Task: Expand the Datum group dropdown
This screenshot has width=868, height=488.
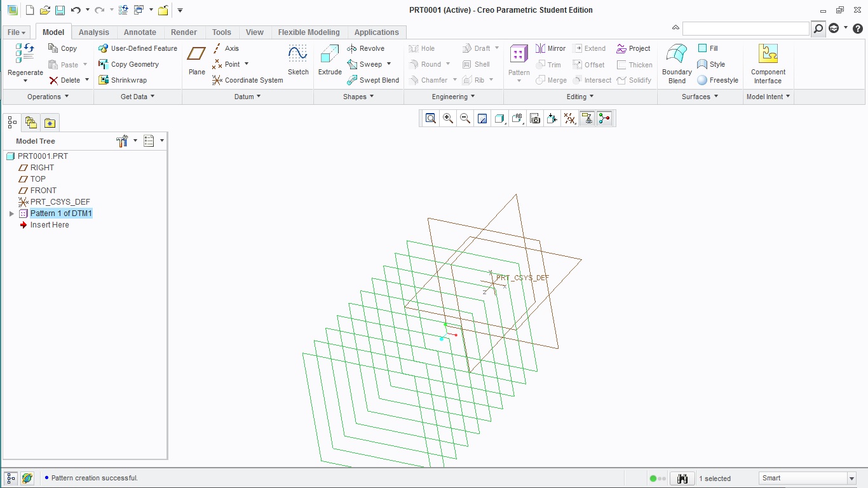Action: click(x=248, y=97)
